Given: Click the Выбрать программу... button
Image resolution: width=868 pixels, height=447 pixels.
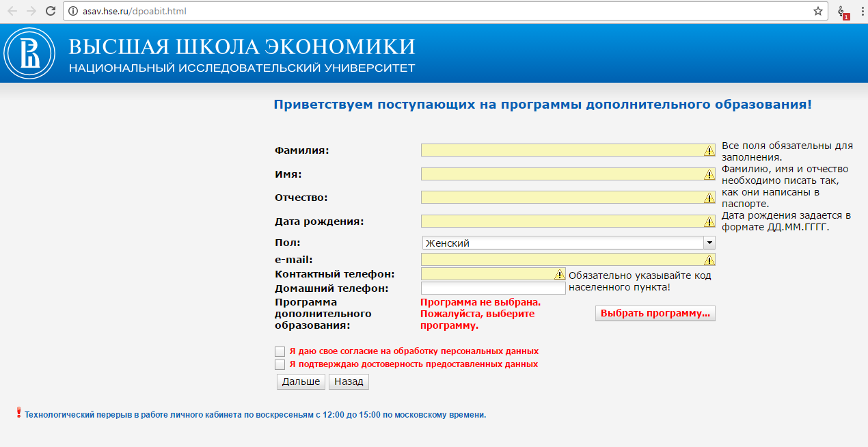Looking at the screenshot, I should point(655,313).
